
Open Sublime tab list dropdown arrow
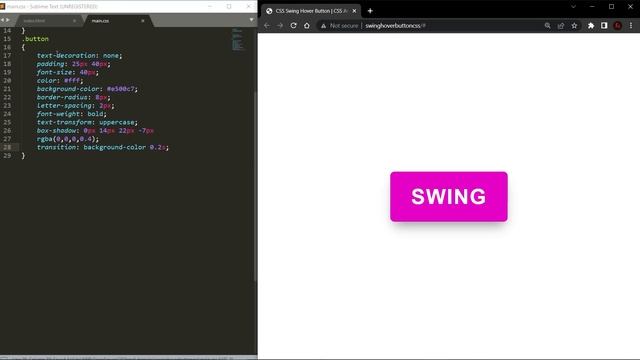pos(251,20)
